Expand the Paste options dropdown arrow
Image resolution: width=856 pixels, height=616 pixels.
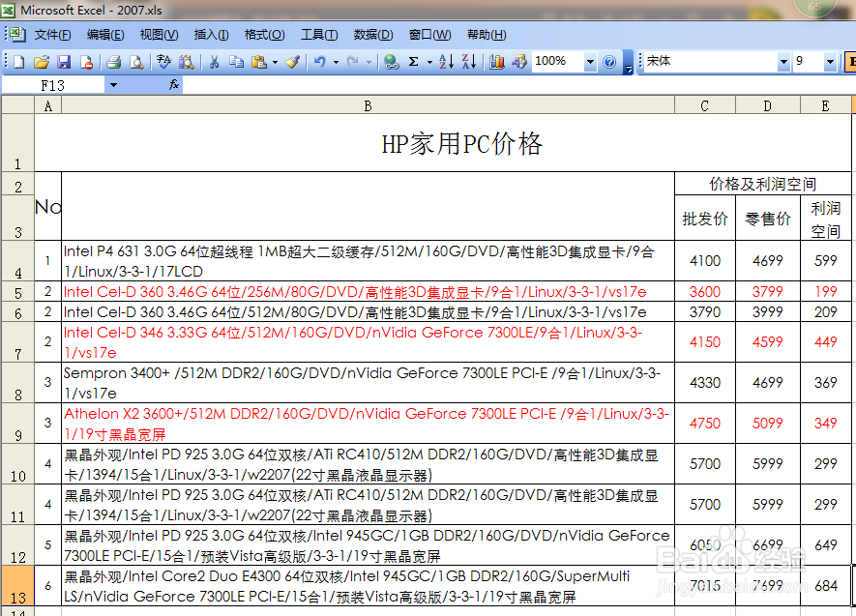click(x=275, y=62)
